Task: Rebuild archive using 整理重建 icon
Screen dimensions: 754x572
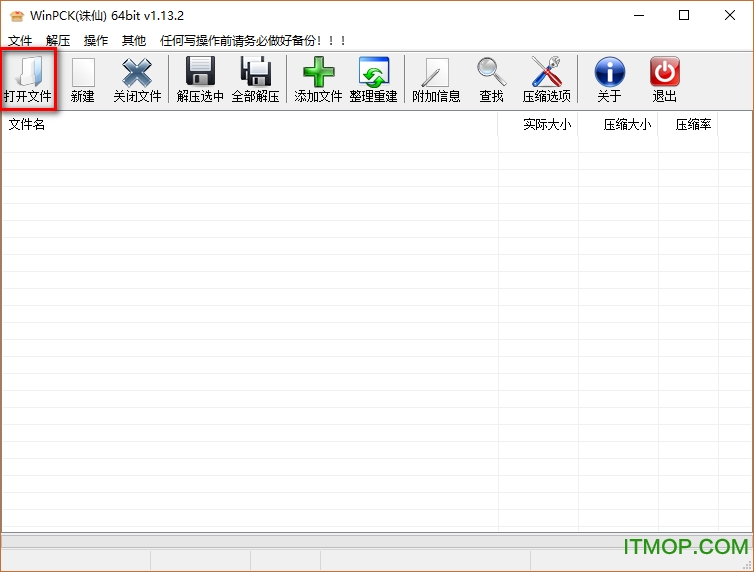Action: tap(373, 74)
